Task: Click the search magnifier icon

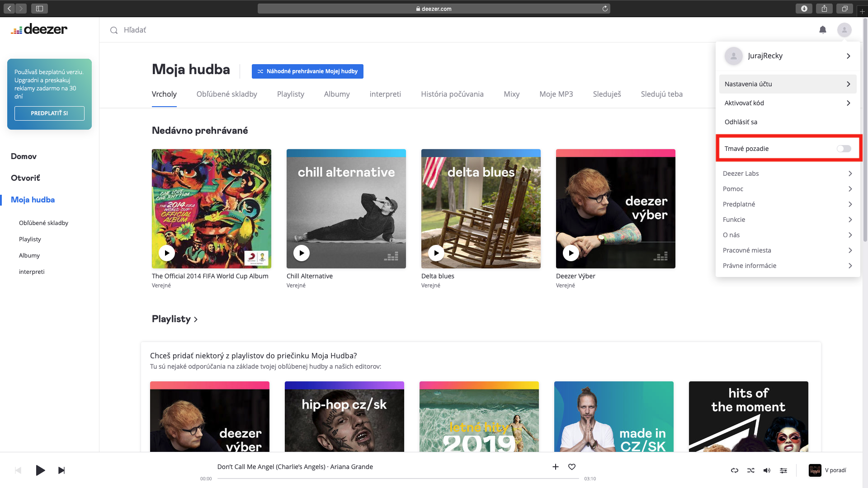Action: coord(114,30)
